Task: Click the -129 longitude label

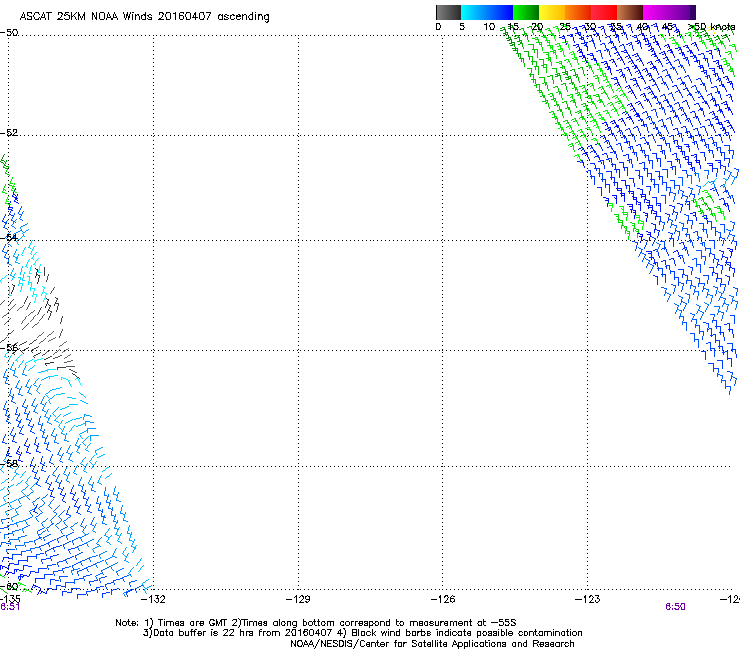Action: coord(298,599)
